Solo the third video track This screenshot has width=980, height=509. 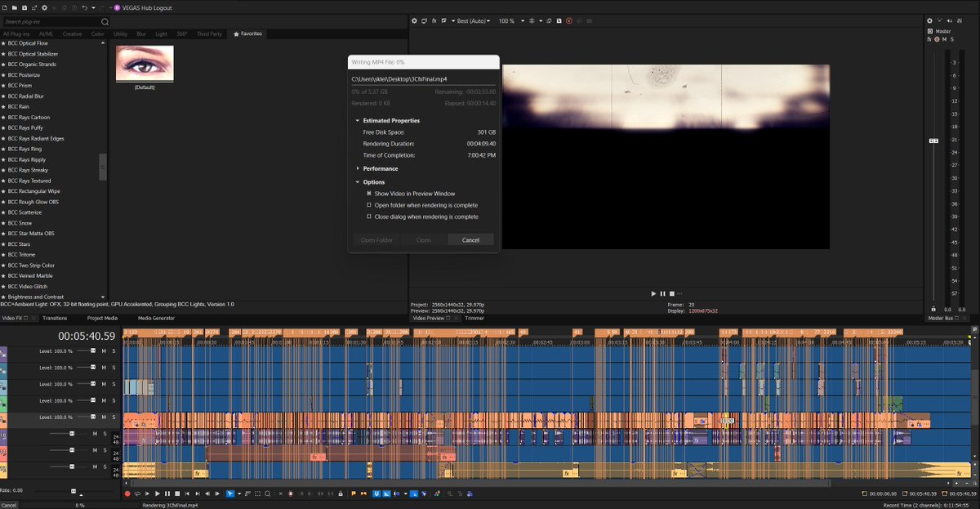pos(114,384)
